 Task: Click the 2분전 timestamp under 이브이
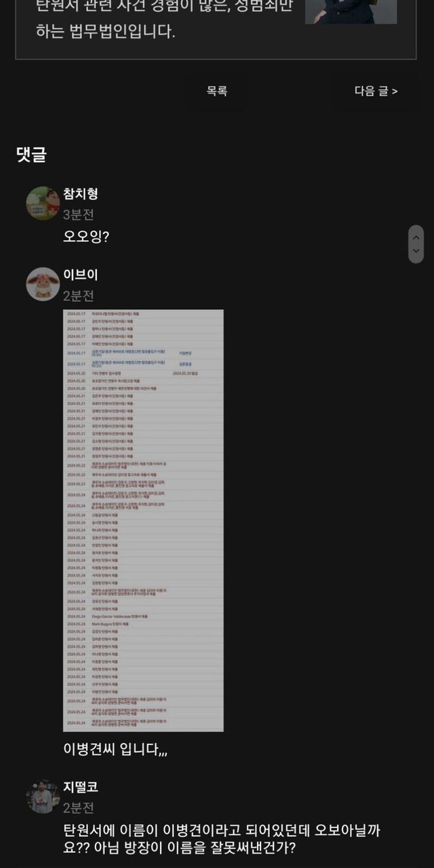(x=79, y=296)
